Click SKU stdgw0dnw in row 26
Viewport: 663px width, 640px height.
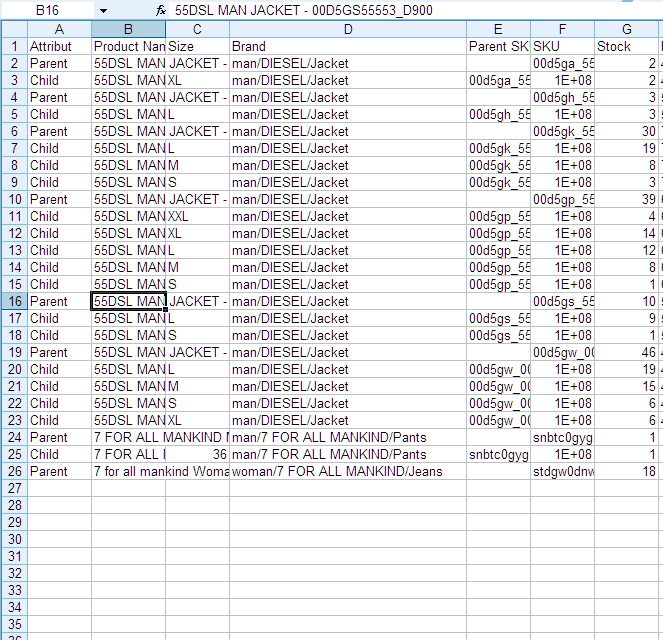coord(562,471)
